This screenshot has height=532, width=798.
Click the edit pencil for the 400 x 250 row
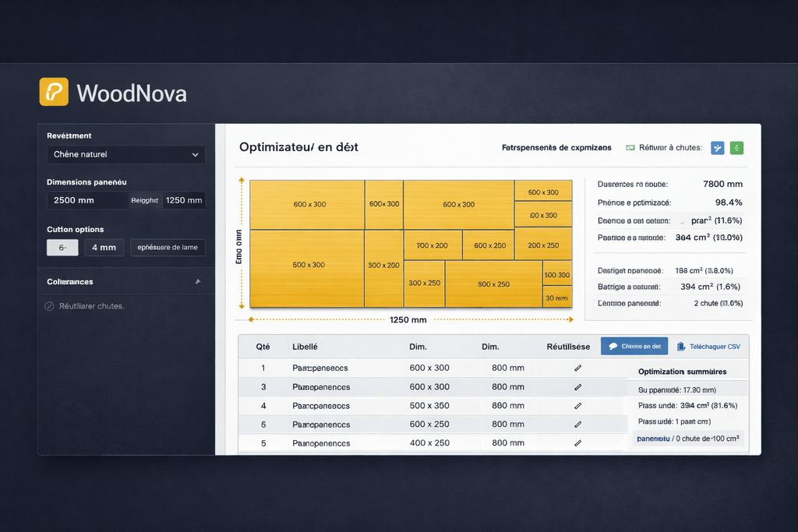[577, 443]
